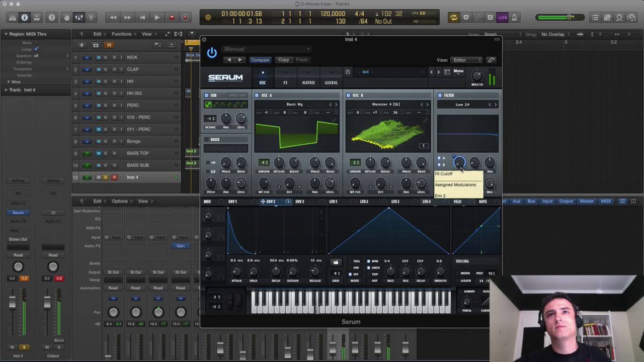Click the plugin link chain icon

coord(491,60)
